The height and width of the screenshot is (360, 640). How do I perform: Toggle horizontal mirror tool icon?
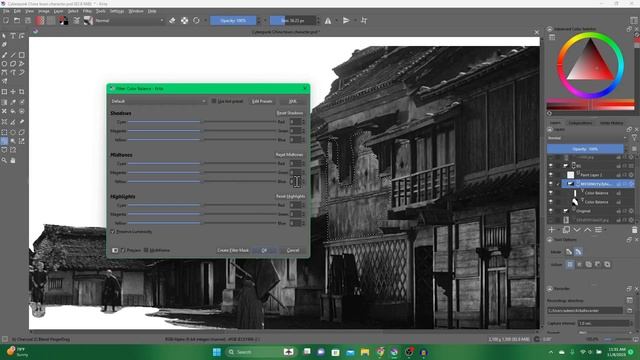[328, 20]
